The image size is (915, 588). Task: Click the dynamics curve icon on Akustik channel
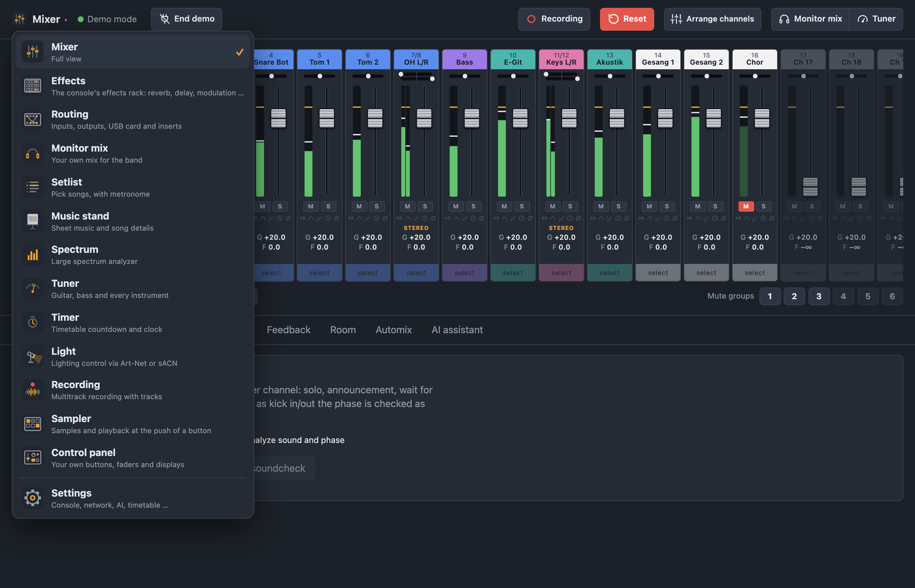[610, 218]
